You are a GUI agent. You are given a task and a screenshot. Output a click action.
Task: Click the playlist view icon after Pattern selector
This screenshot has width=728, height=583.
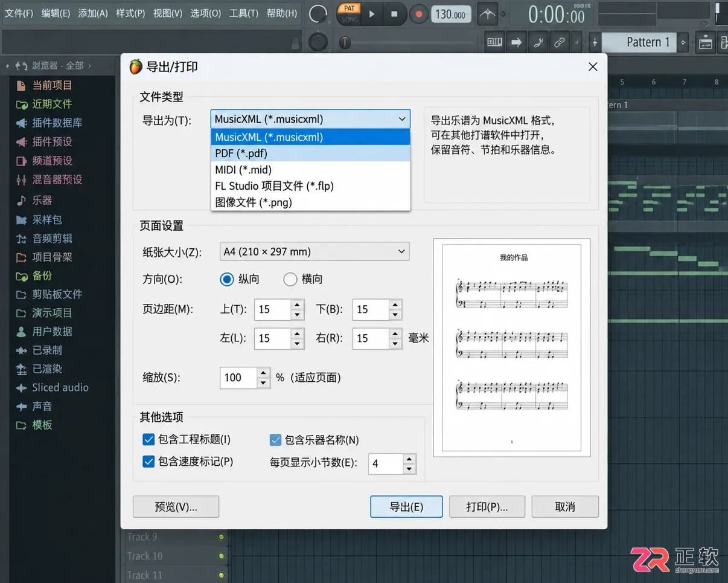[x=704, y=42]
